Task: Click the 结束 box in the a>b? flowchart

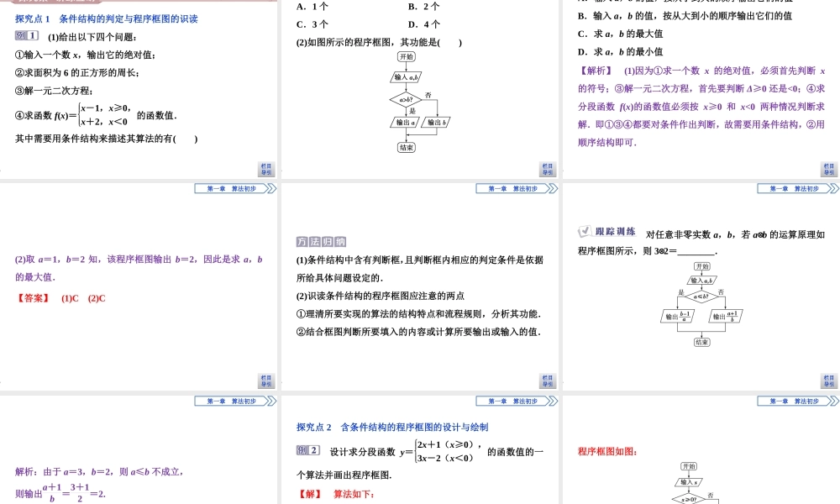Action: (x=407, y=147)
